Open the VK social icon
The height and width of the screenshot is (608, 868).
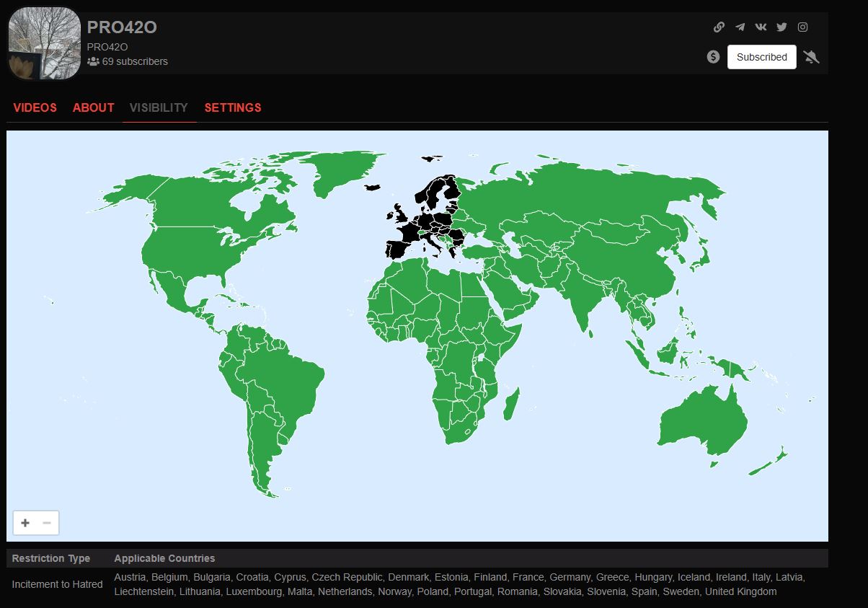point(761,27)
